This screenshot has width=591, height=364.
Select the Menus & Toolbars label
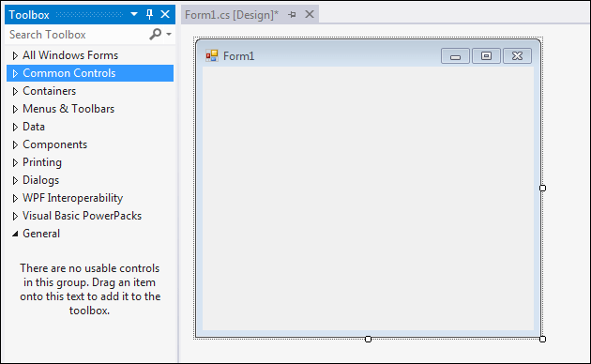pos(68,109)
